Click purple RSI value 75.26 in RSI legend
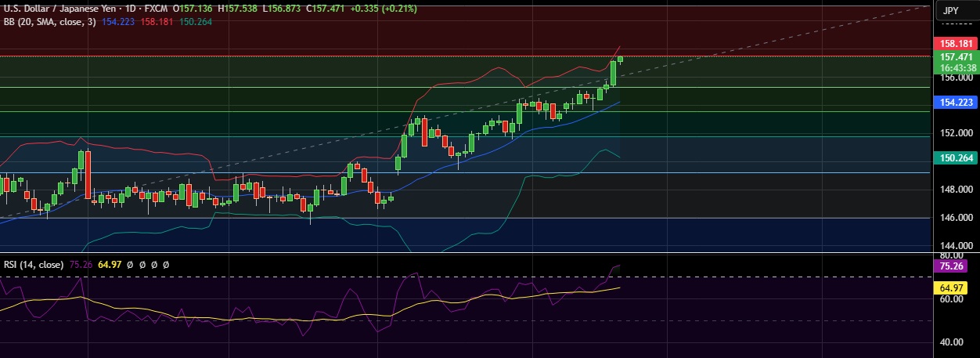980x358 pixels. pos(81,265)
